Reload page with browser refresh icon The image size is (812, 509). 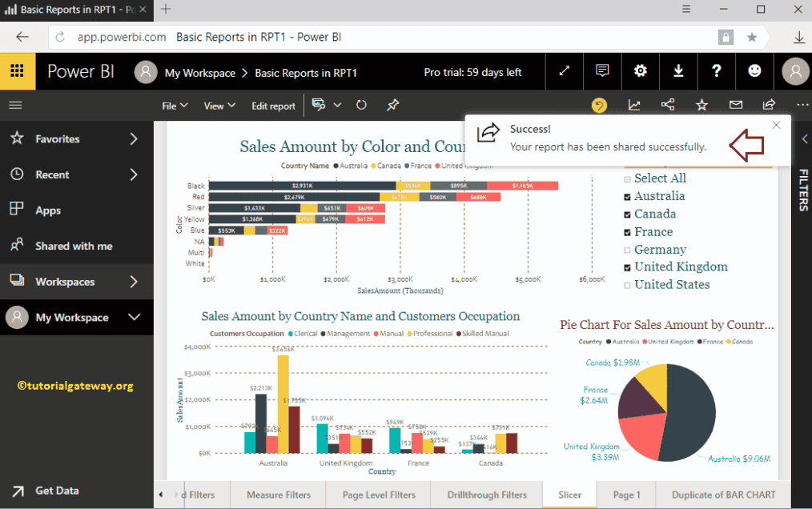pyautogui.click(x=60, y=37)
